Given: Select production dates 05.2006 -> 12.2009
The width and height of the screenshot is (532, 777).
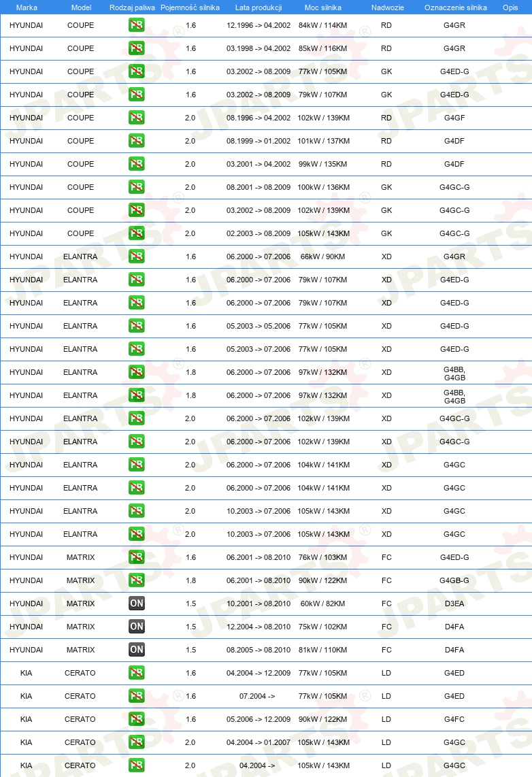Looking at the screenshot, I should [x=259, y=719].
